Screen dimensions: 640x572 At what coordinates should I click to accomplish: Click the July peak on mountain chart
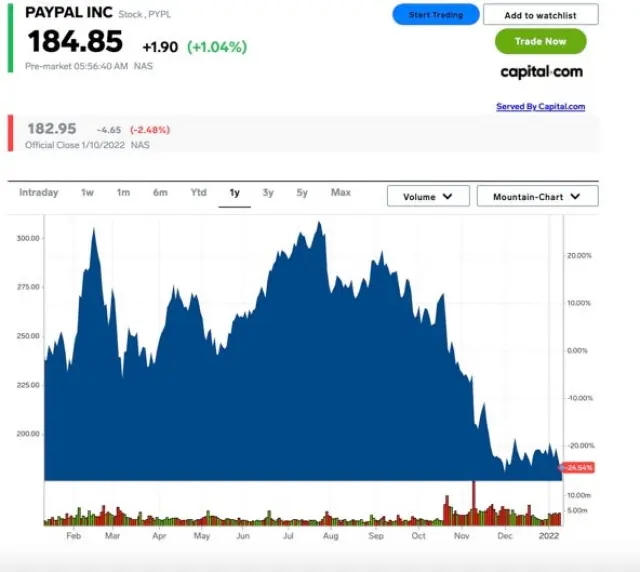pyautogui.click(x=319, y=226)
